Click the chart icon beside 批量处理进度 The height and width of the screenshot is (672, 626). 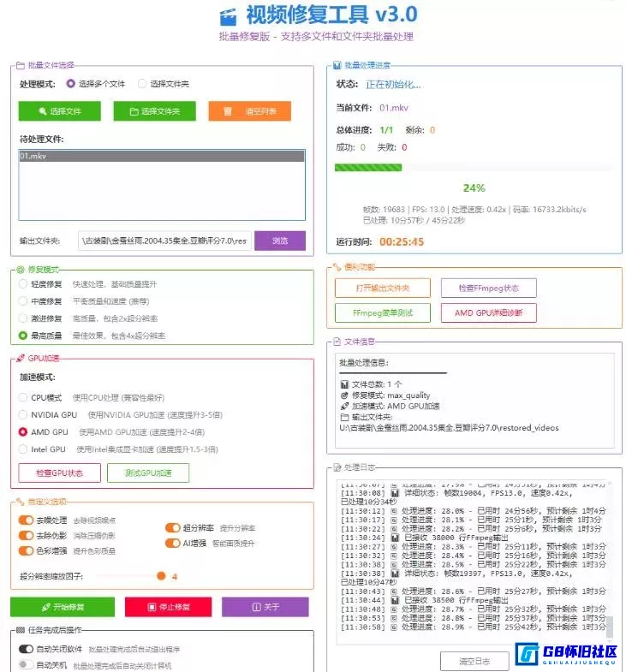[x=337, y=65]
